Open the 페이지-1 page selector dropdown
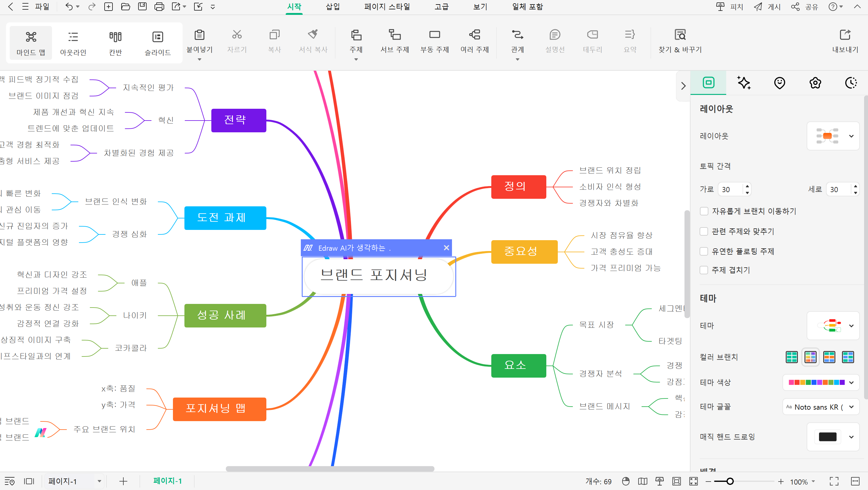This screenshot has height=490, width=868. point(74,481)
